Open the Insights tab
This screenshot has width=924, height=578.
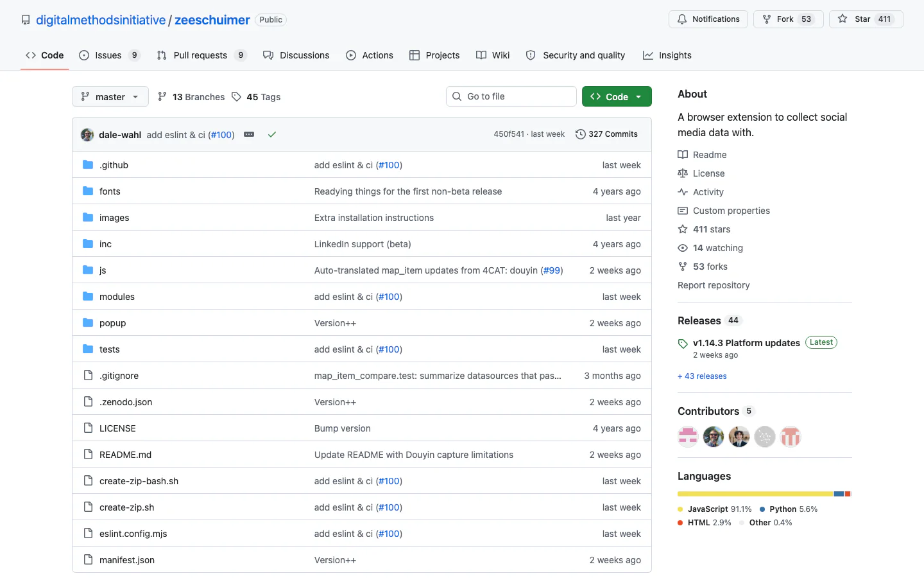click(x=667, y=55)
